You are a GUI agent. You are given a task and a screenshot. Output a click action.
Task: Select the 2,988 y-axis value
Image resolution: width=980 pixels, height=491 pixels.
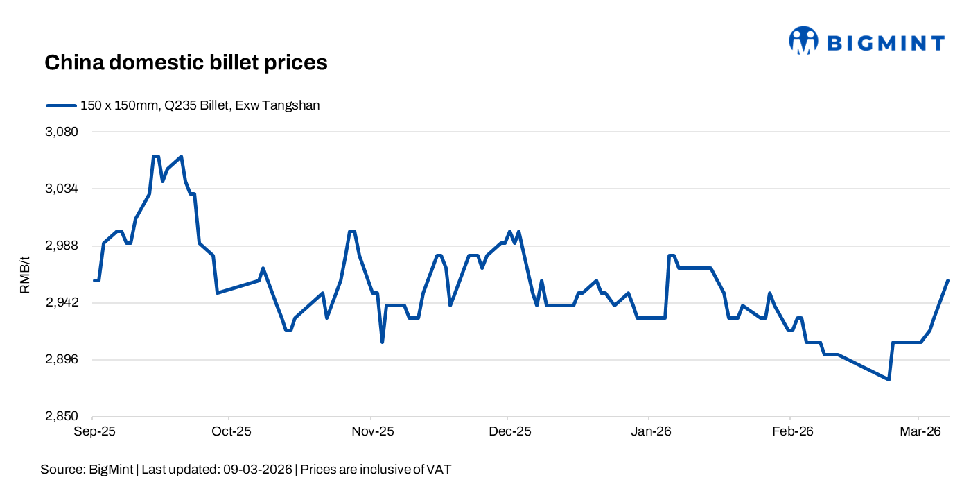(x=62, y=245)
